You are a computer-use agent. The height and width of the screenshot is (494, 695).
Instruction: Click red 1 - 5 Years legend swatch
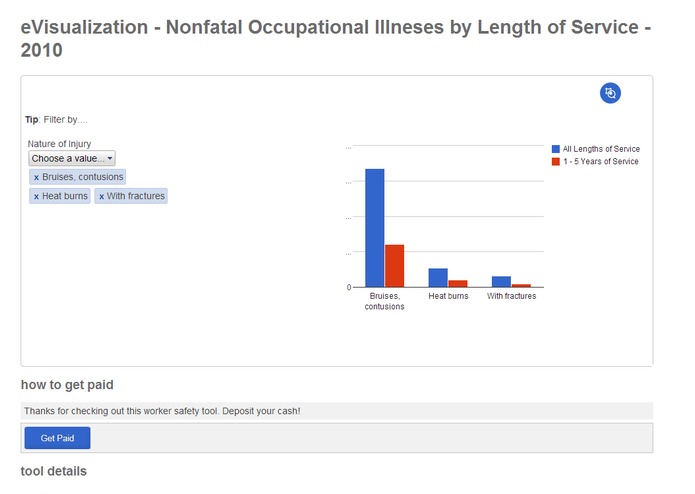click(x=555, y=161)
